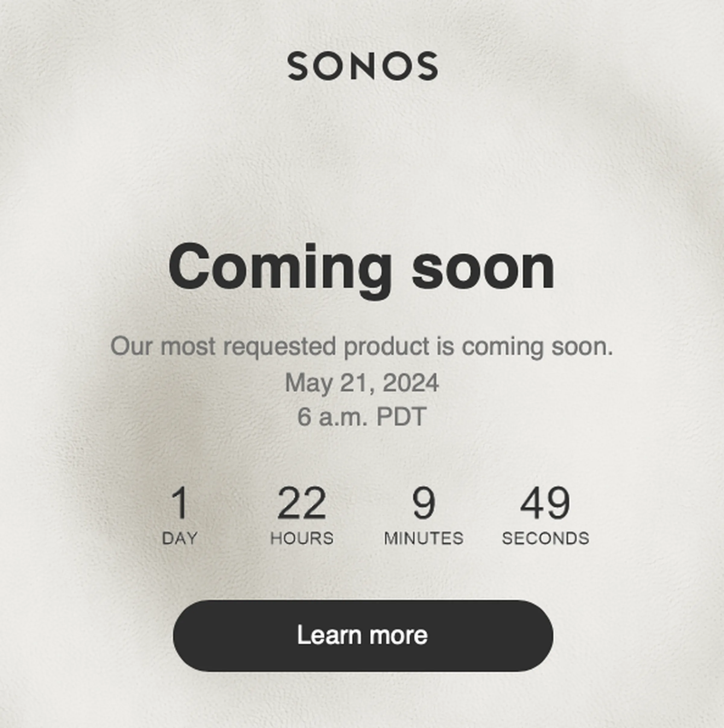724x728 pixels.
Task: Click the word Coming in headline
Action: click(x=280, y=270)
